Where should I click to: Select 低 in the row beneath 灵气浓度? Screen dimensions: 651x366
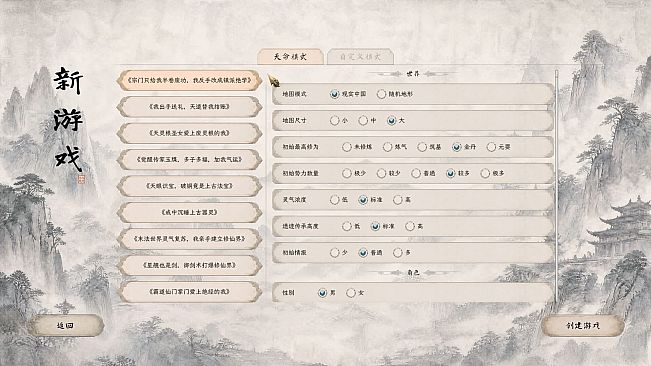point(347,226)
